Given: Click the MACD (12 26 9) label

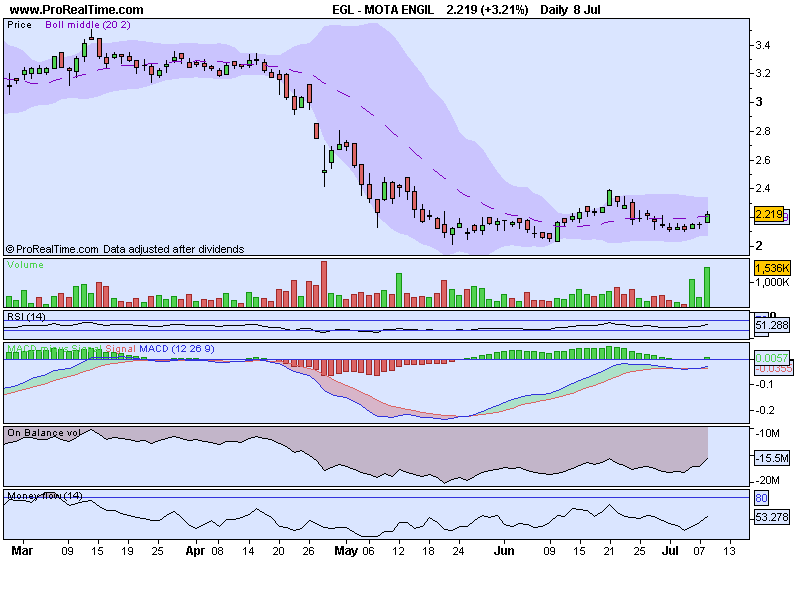Looking at the screenshot, I should coord(177,349).
